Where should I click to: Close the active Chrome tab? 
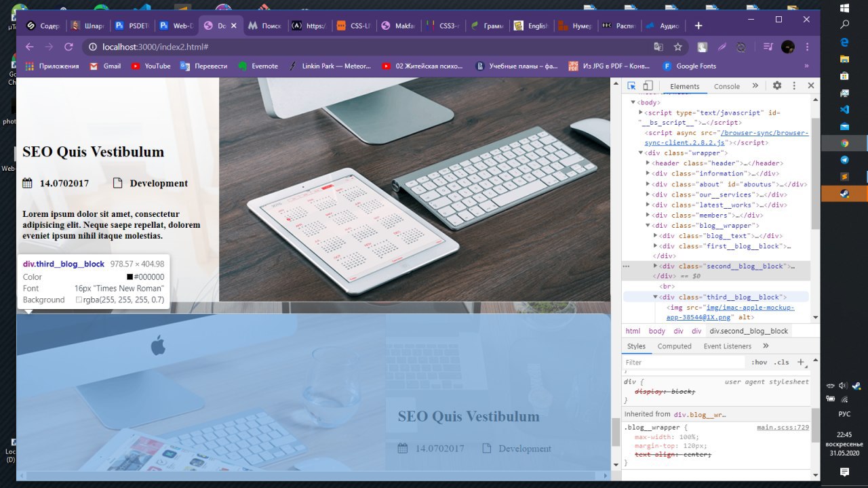[234, 26]
